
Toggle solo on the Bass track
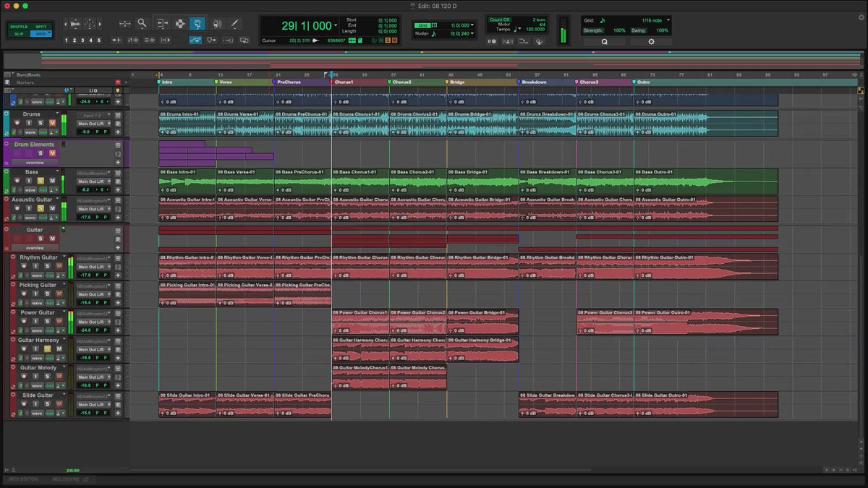point(41,181)
